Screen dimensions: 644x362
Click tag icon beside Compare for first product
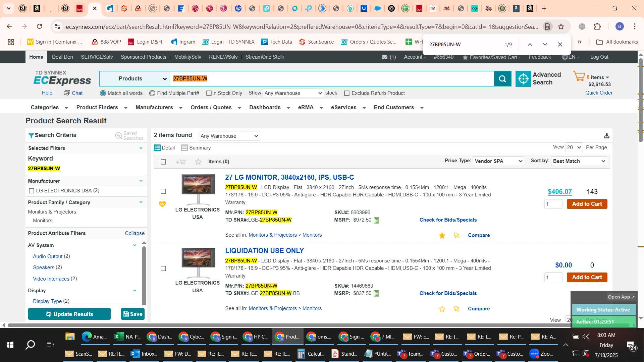click(x=457, y=236)
